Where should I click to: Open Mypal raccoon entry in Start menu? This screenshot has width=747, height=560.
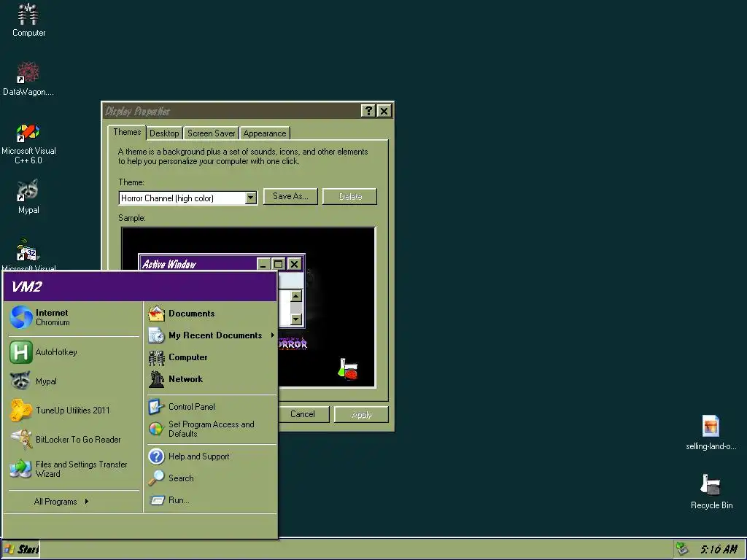(74, 381)
